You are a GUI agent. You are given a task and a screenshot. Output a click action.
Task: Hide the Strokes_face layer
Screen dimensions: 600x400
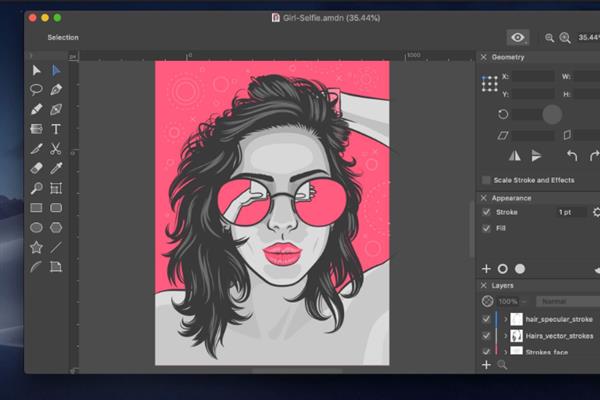pos(486,351)
